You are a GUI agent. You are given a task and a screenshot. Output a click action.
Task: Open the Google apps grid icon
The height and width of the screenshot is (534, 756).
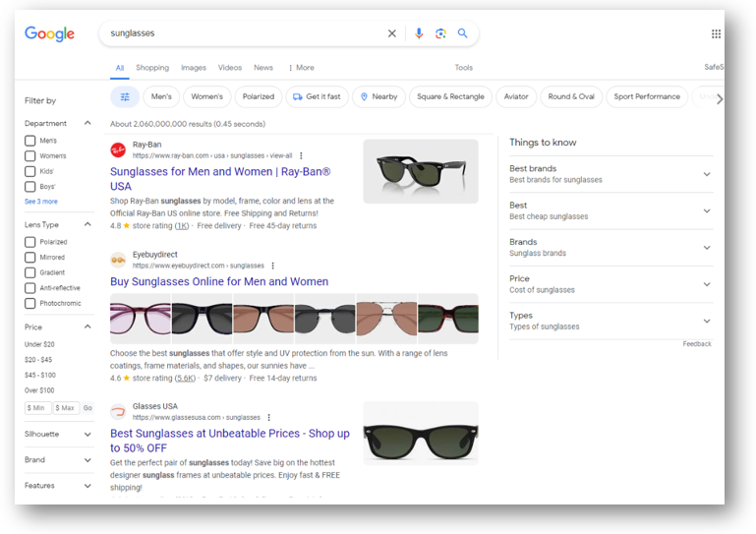click(x=716, y=33)
